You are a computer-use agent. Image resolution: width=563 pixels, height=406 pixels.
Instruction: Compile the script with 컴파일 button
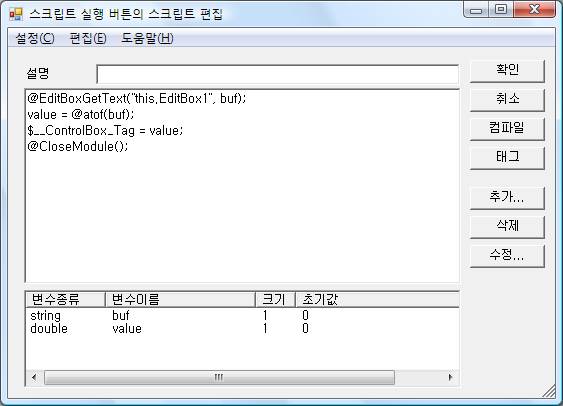(507, 129)
